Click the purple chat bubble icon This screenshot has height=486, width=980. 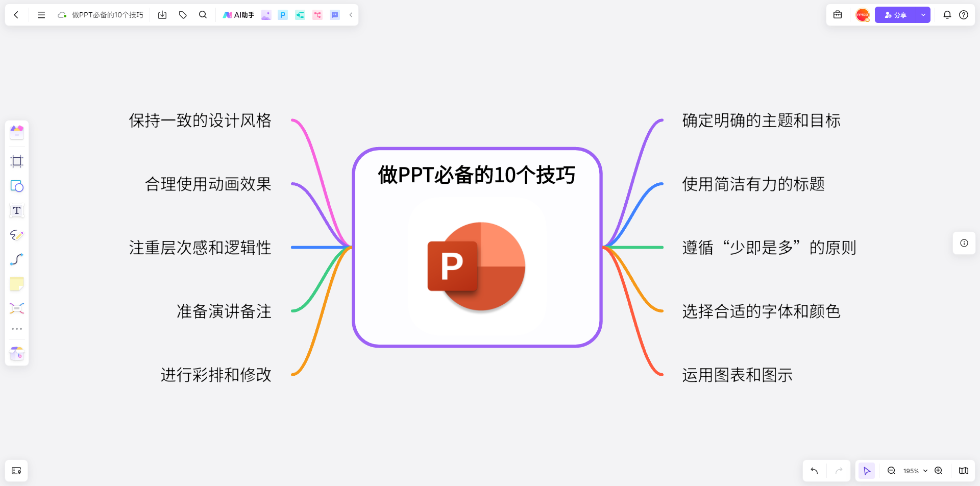click(335, 15)
